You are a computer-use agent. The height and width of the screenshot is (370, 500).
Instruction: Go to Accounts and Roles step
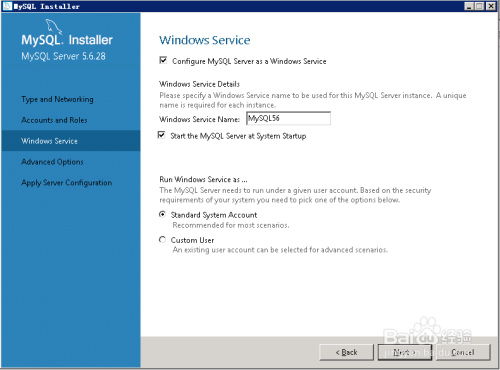click(54, 120)
